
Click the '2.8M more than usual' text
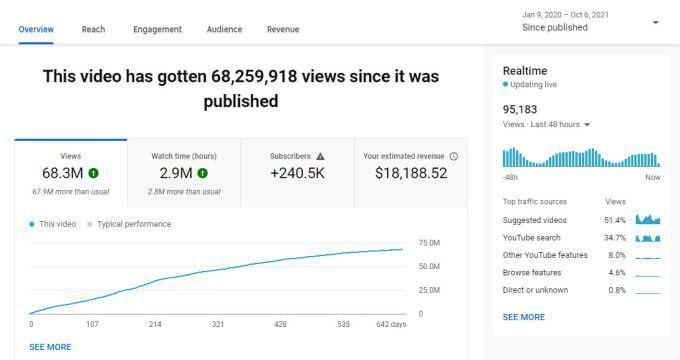click(x=184, y=191)
